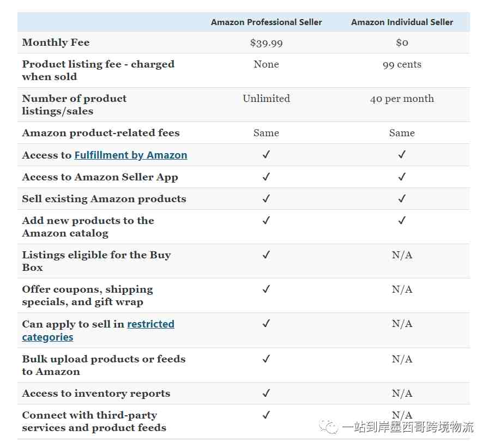Click Individual checkmark for Amazon Seller App
This screenshot has width=489, height=448.
click(x=402, y=177)
